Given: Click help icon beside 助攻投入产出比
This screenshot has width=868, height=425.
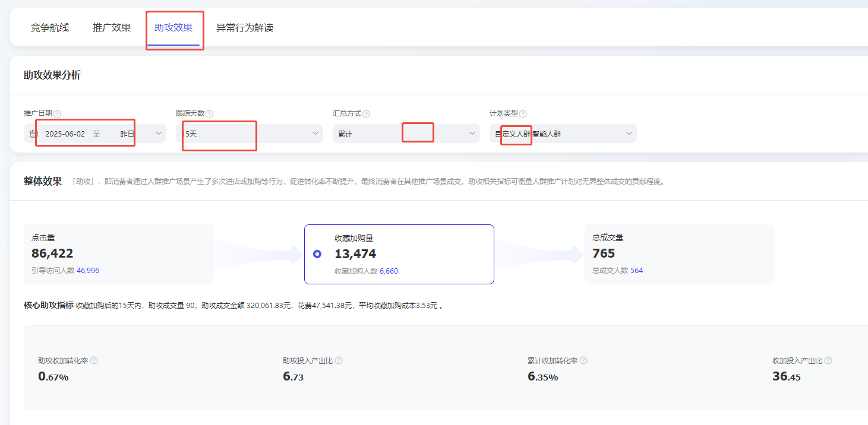Looking at the screenshot, I should click(339, 360).
